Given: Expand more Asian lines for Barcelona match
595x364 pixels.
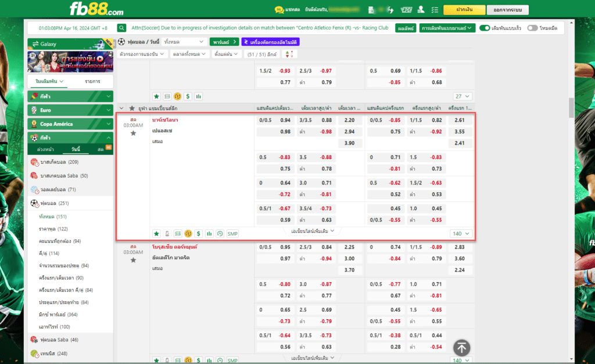Looking at the screenshot, I should pos(313,231).
